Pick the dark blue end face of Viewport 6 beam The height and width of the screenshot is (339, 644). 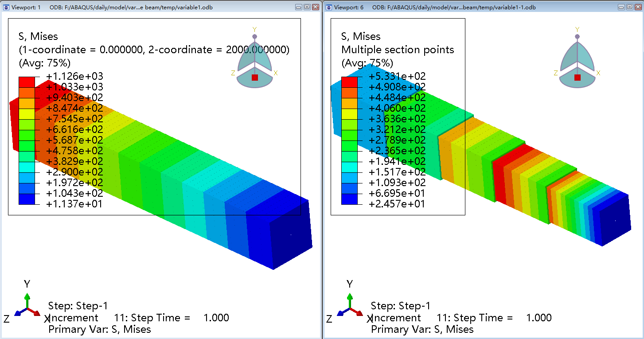(615, 220)
